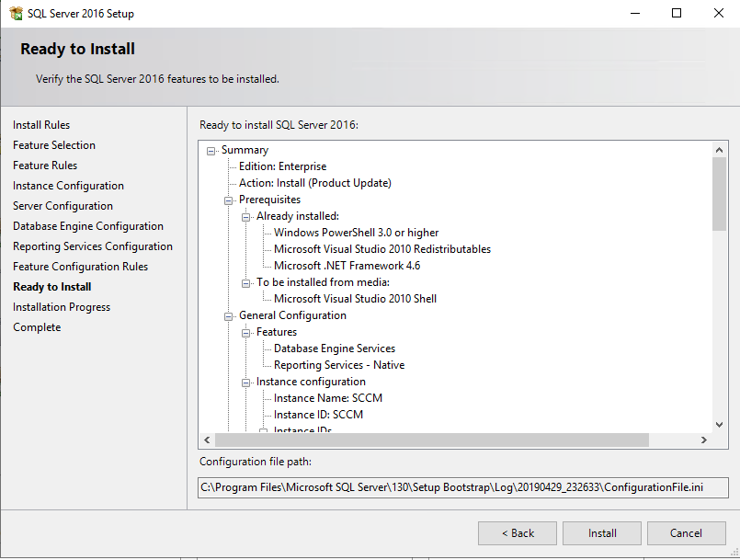Click the horizontal scrollbar right arrow
This screenshot has width=740, height=560.
[x=703, y=440]
